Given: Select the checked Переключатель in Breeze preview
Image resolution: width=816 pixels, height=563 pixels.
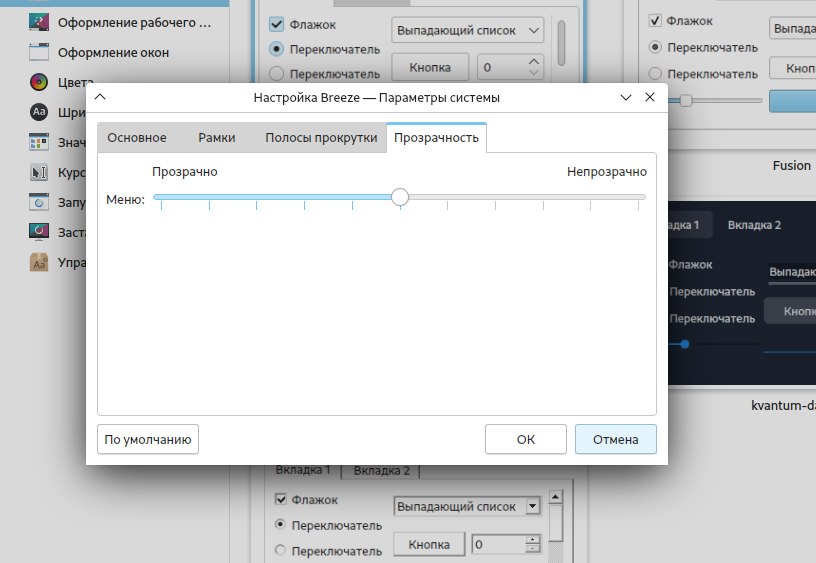Looking at the screenshot, I should (276, 49).
